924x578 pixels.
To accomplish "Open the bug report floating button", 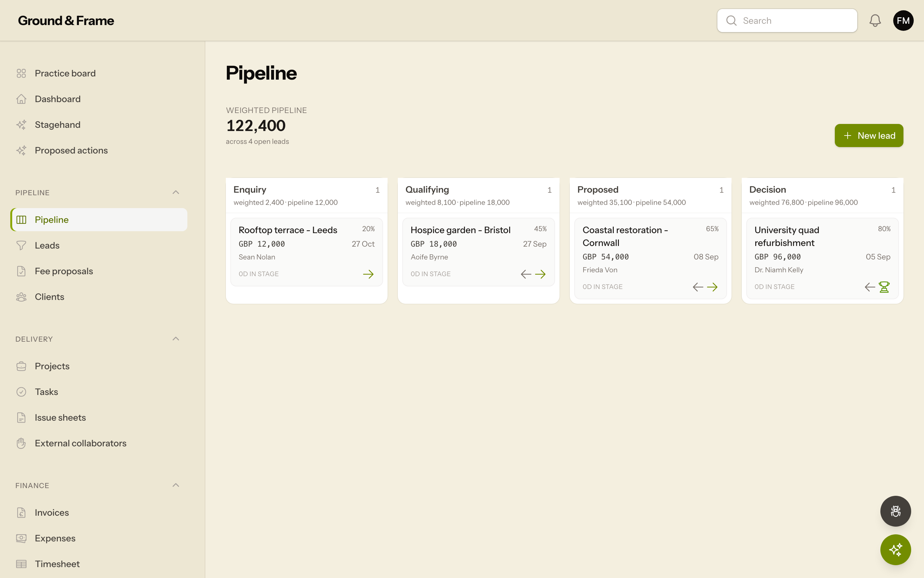I will pos(895,511).
